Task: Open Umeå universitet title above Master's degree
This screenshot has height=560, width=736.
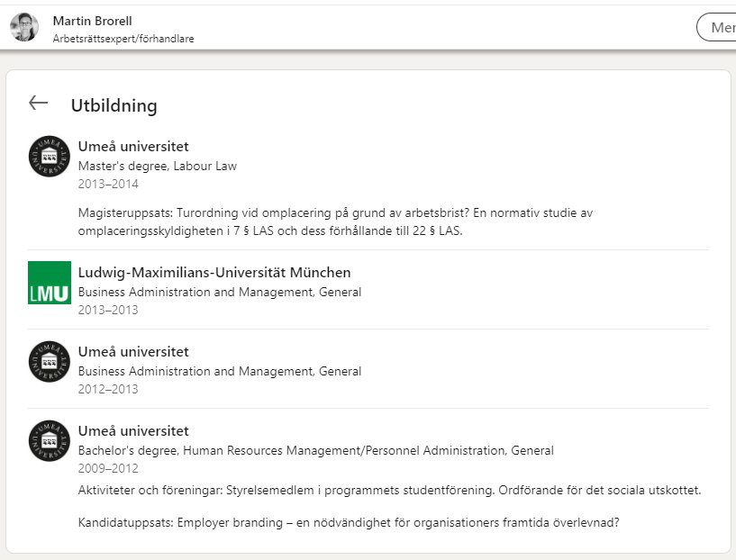Action: point(133,147)
